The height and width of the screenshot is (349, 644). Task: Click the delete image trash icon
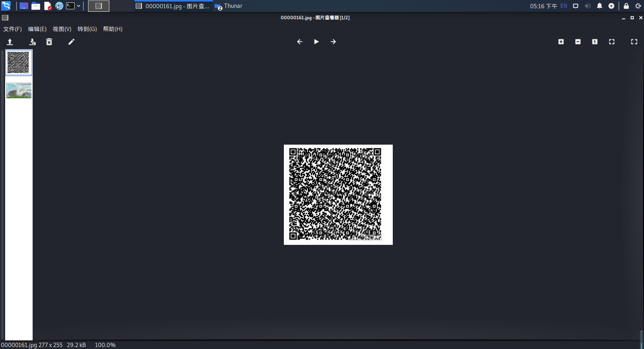[x=49, y=42]
